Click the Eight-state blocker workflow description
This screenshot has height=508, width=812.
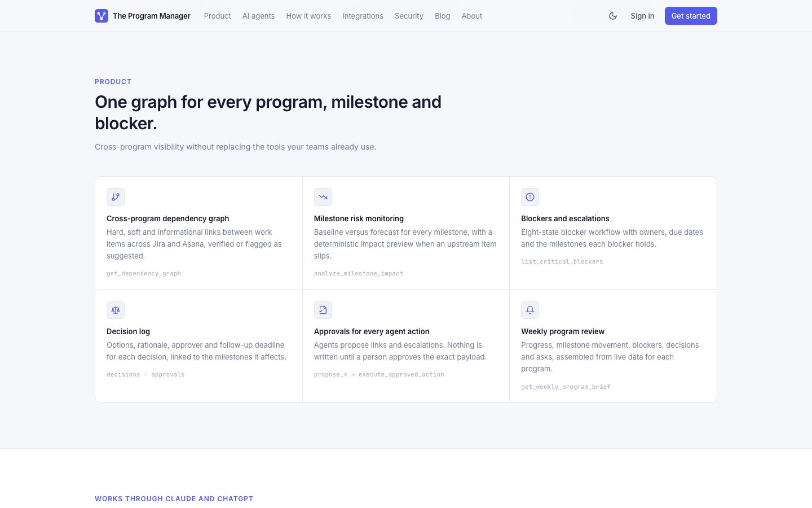pyautogui.click(x=612, y=238)
